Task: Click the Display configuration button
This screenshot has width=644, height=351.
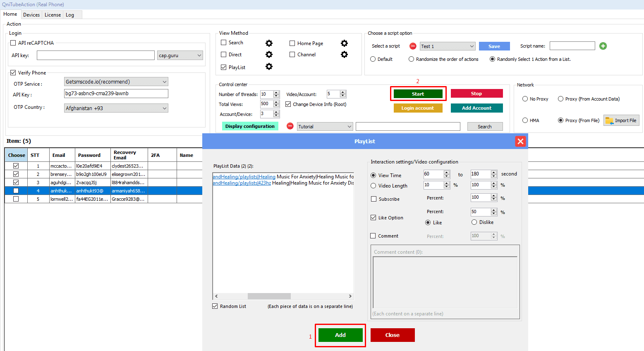Action: click(x=250, y=126)
